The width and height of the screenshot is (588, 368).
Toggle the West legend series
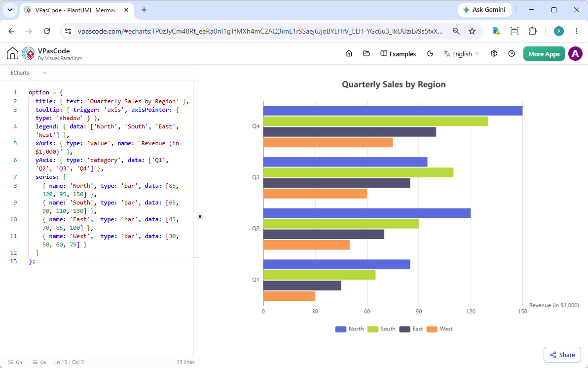click(x=439, y=329)
